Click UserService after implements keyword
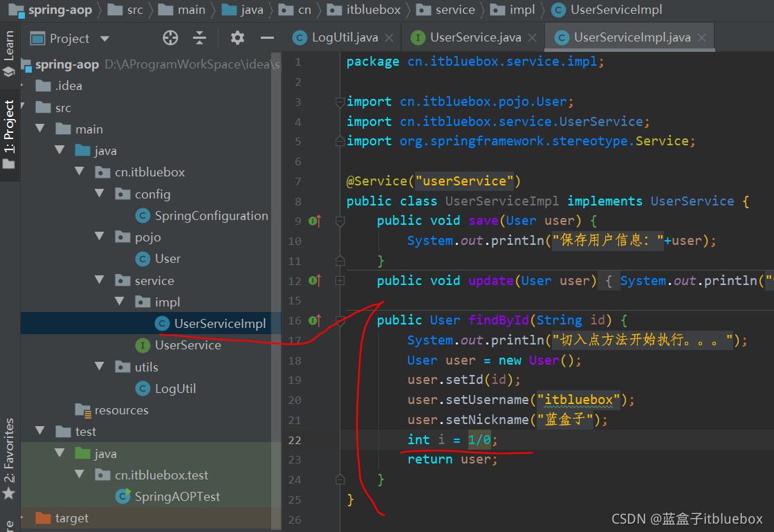 point(692,201)
